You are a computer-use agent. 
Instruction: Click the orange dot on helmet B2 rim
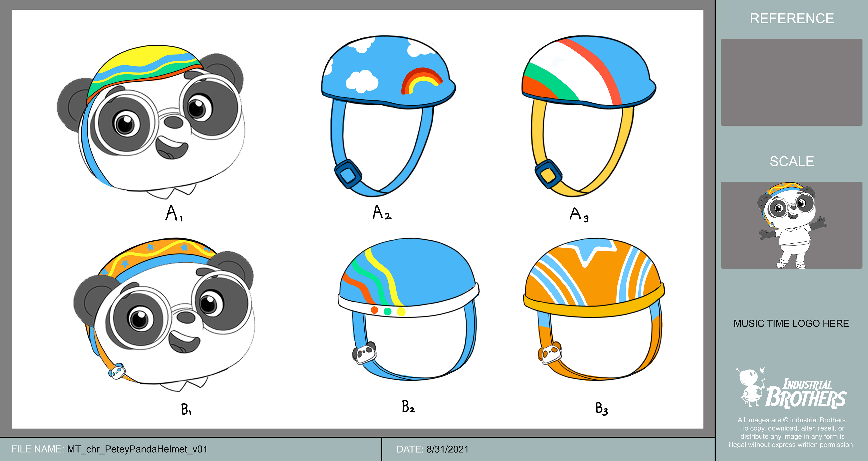(x=374, y=310)
